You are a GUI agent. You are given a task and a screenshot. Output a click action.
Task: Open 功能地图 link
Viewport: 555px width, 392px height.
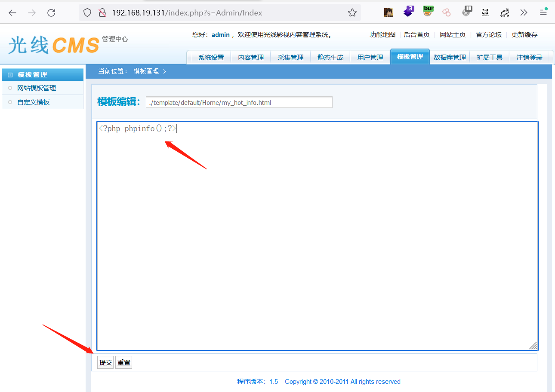click(x=382, y=35)
